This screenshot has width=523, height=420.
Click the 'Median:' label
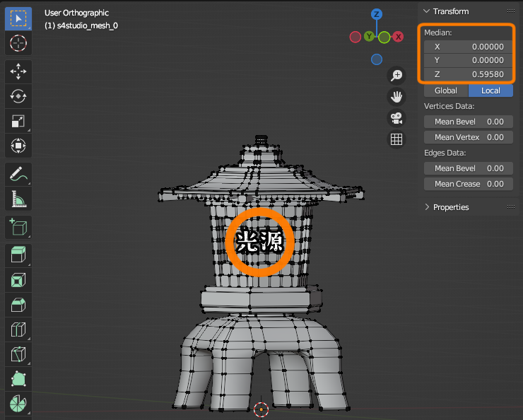438,33
